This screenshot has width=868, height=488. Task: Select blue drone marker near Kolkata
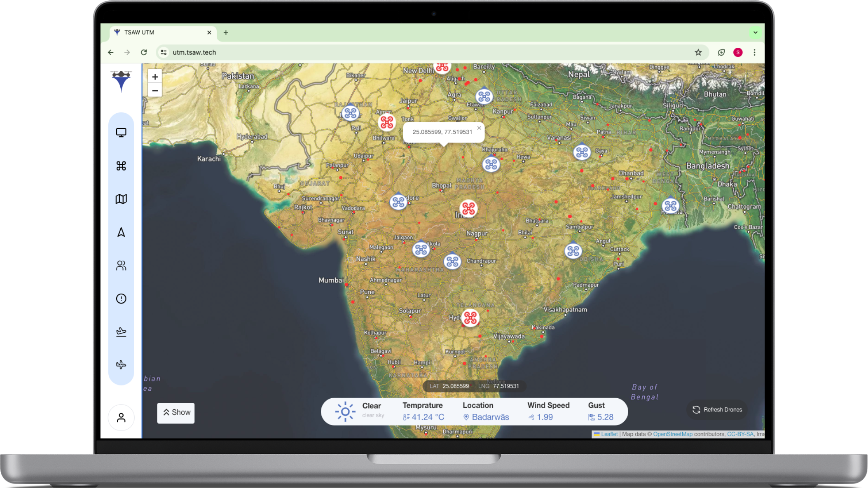[x=670, y=206]
